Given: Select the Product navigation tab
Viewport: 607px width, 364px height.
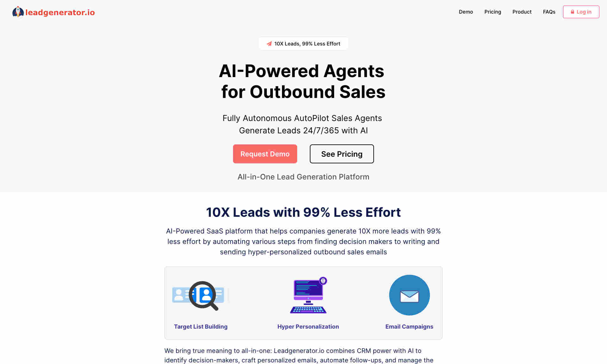Looking at the screenshot, I should 522,12.
